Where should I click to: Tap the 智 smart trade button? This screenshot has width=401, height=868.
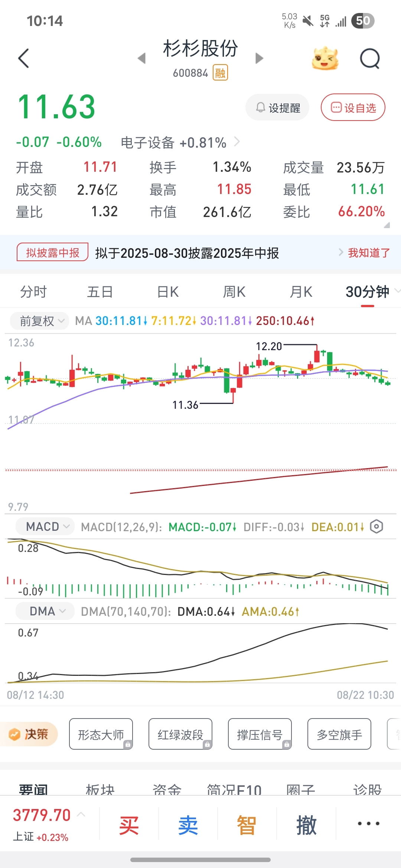[x=247, y=825]
